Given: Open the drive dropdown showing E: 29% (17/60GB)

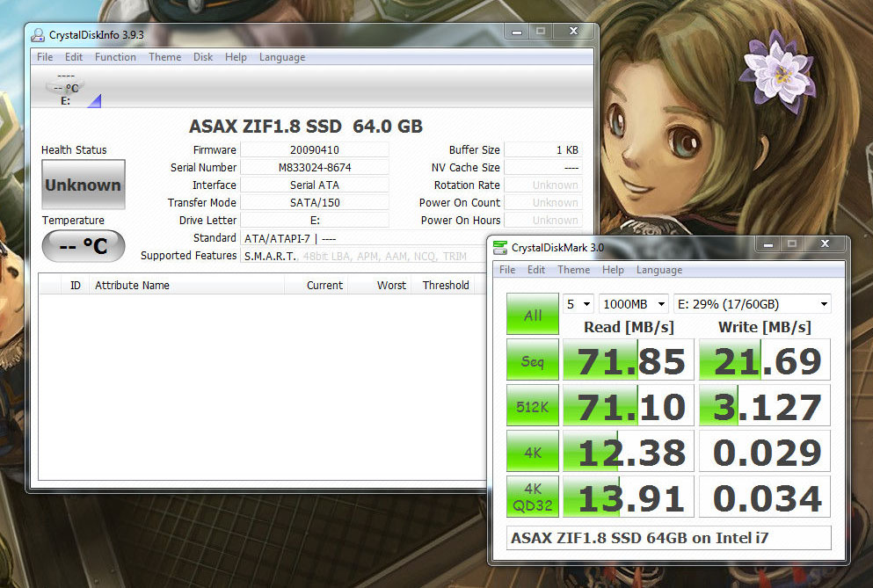Looking at the screenshot, I should [753, 304].
